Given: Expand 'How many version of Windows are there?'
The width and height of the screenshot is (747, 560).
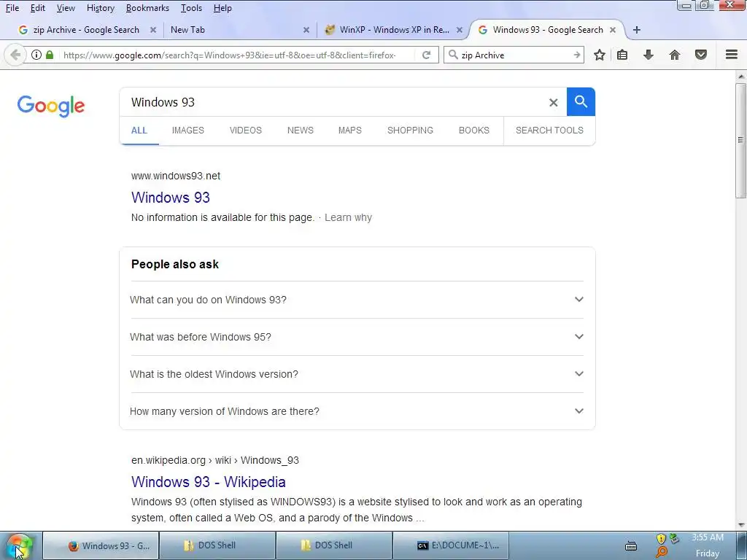Looking at the screenshot, I should click(x=357, y=411).
